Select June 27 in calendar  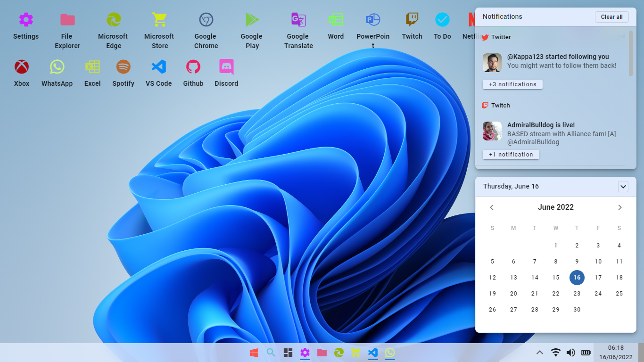514,310
